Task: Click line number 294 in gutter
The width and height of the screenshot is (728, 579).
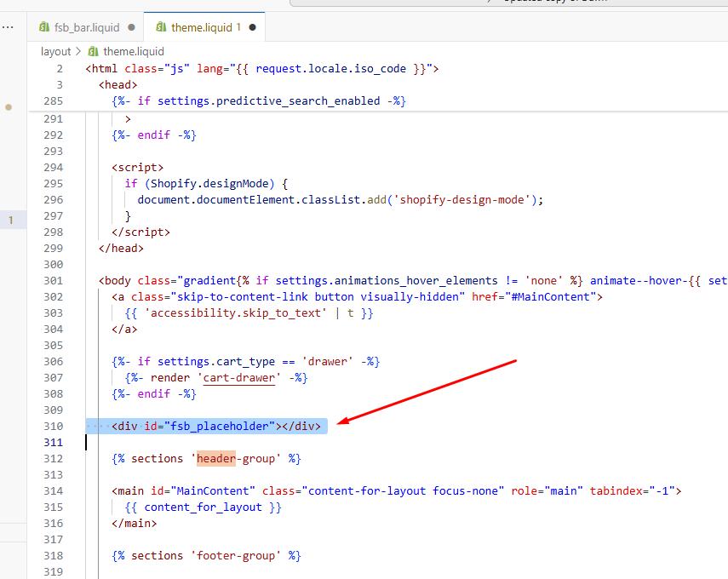Action: tap(54, 167)
